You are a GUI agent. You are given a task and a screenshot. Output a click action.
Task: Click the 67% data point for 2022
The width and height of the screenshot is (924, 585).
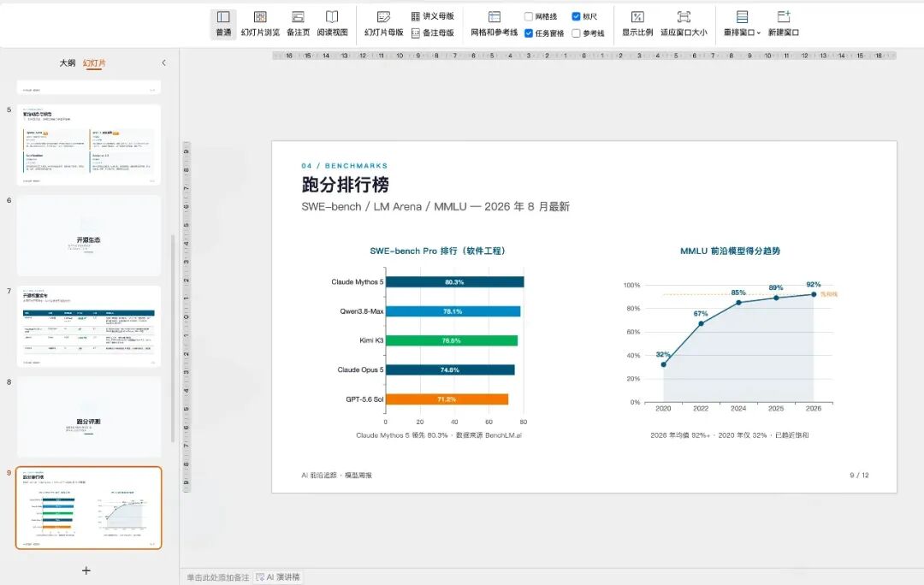coord(701,323)
